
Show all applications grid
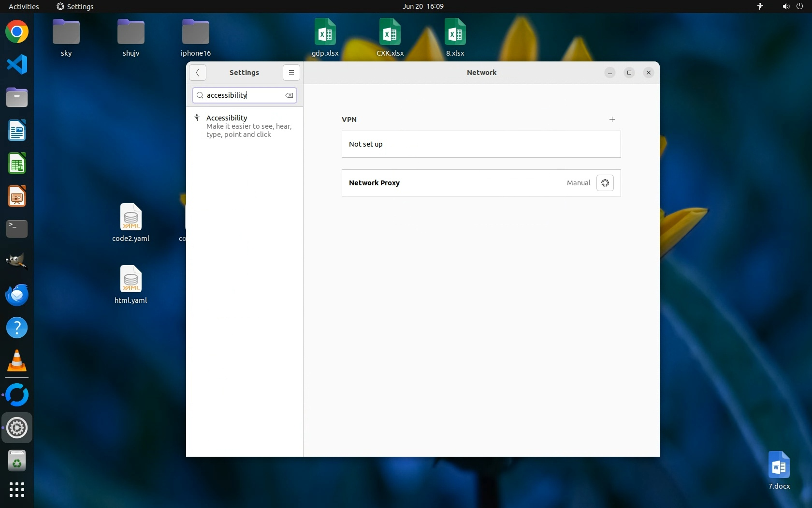(x=17, y=490)
